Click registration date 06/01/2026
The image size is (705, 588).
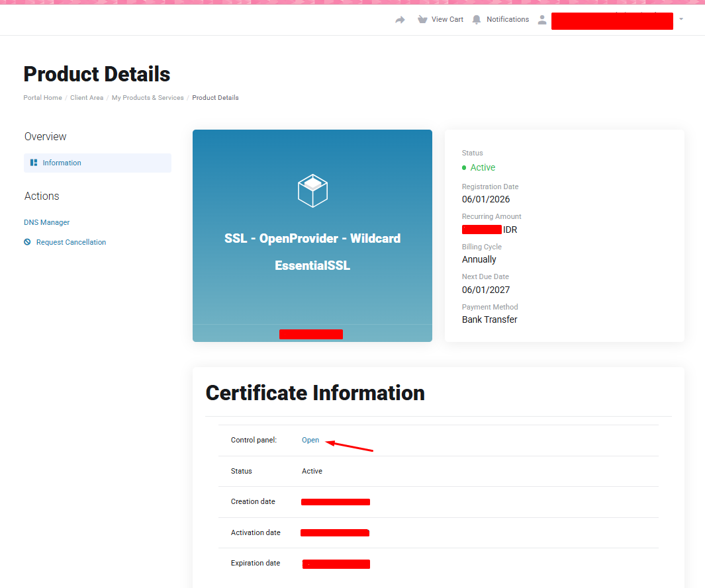[x=486, y=200]
